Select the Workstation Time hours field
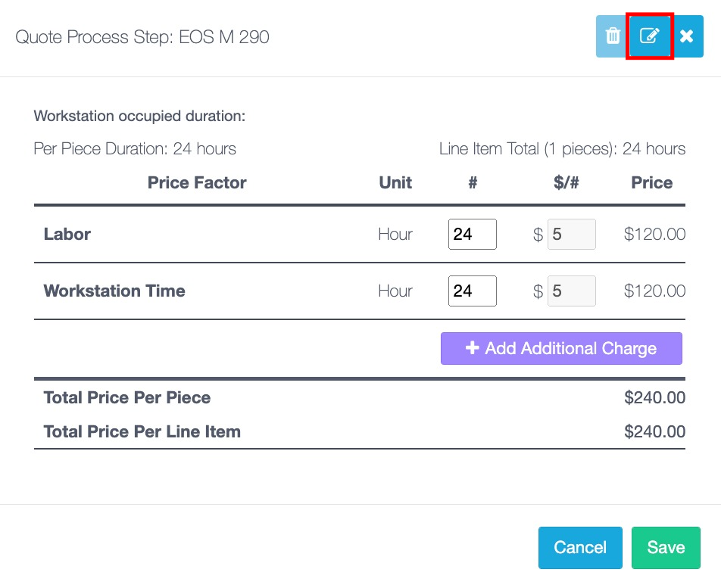The height and width of the screenshot is (588, 721). coord(472,291)
